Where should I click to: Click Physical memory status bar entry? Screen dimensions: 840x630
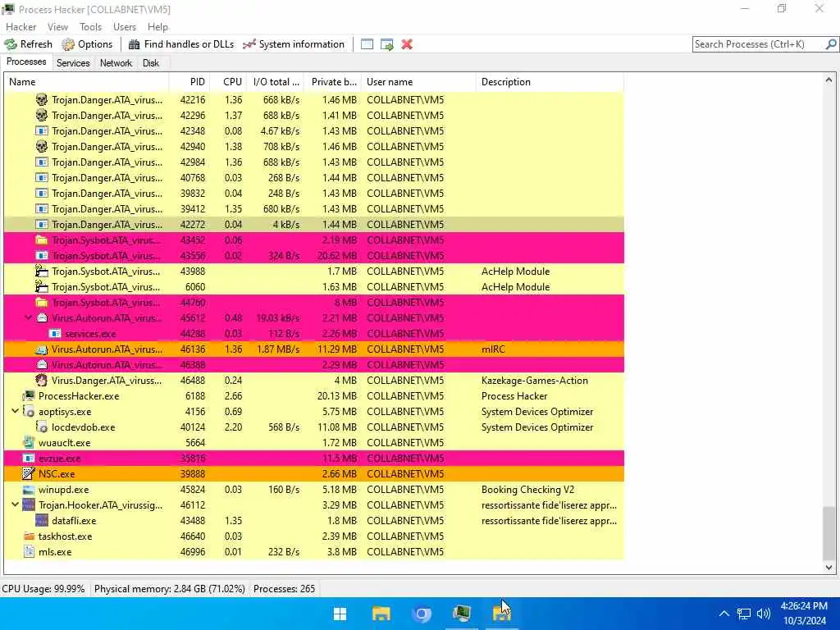[x=169, y=589]
